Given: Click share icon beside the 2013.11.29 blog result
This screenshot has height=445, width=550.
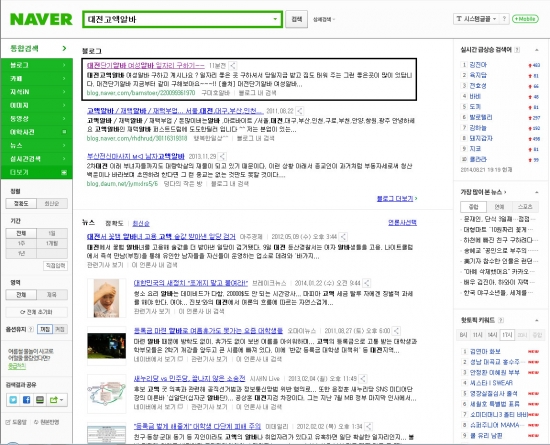Looking at the screenshot, I should tap(222, 156).
